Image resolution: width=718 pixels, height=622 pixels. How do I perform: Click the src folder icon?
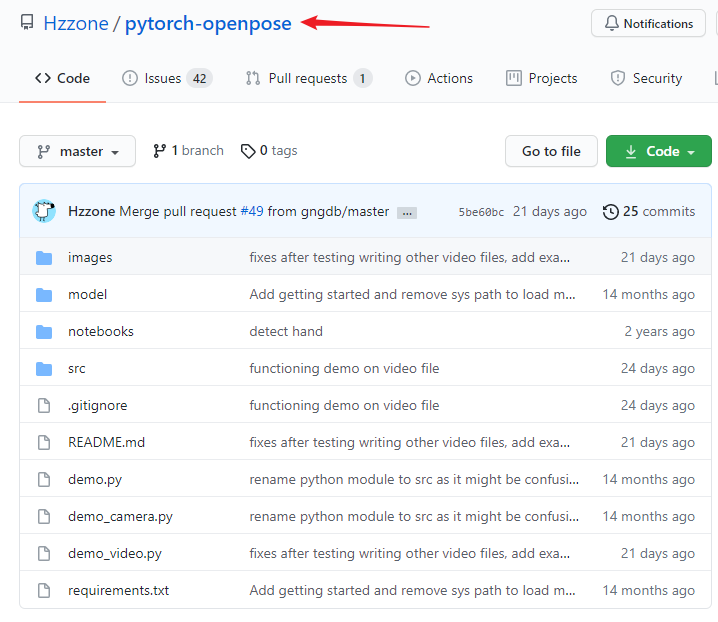[x=44, y=369]
